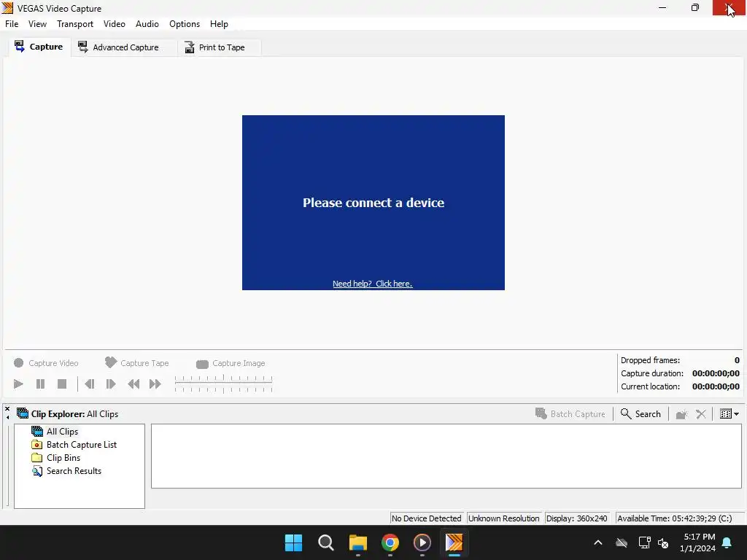Screen dimensions: 747x560
Task: Open the Audio menu
Action: click(147, 24)
